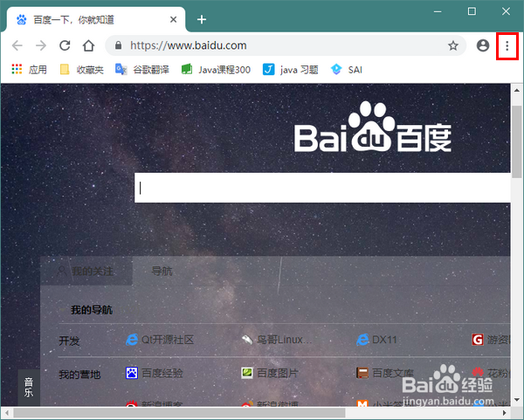
Task: Click the horizontal scrollbar thumb
Action: [179, 413]
